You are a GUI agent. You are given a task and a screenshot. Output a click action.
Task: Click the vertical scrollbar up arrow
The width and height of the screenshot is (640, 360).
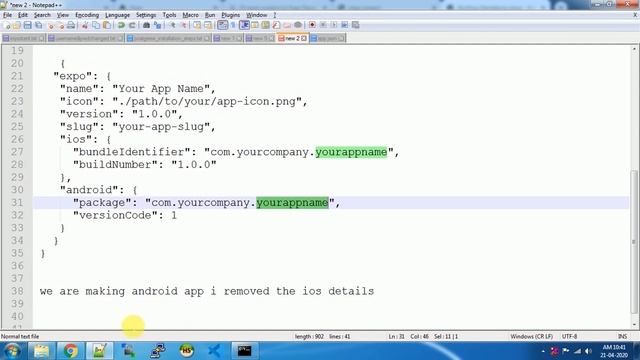click(x=634, y=49)
